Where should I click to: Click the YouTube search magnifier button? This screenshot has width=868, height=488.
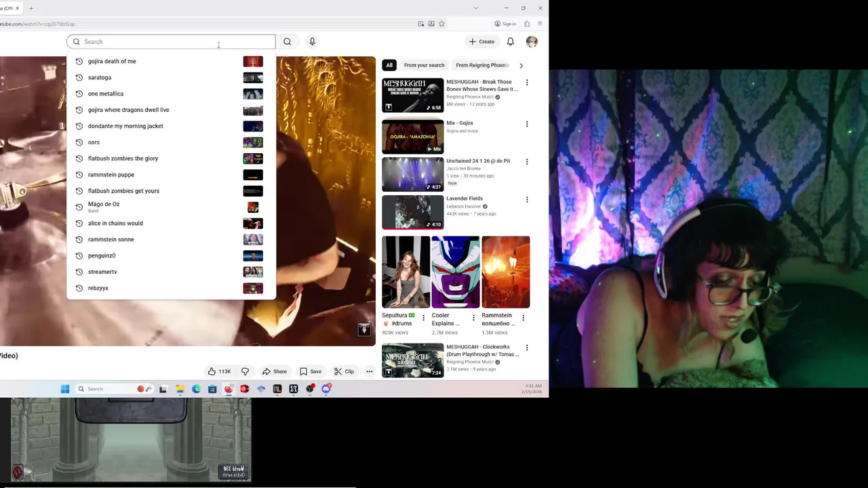[x=288, y=41]
